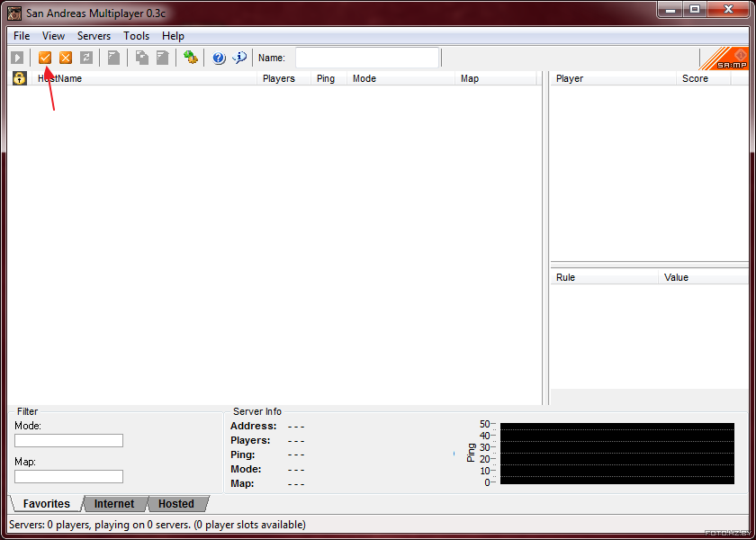Sort by Players column header
The height and width of the screenshot is (540, 756).
point(284,78)
